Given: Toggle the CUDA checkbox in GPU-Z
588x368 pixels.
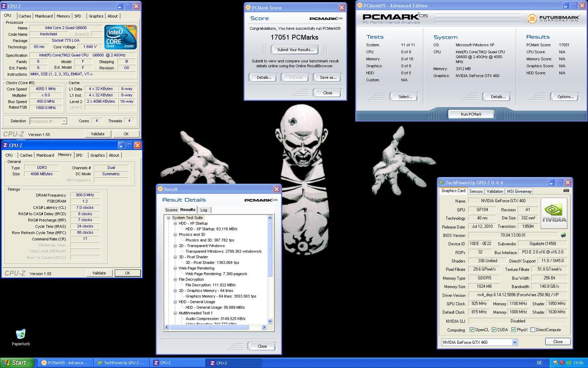Looking at the screenshot, I should tap(494, 330).
